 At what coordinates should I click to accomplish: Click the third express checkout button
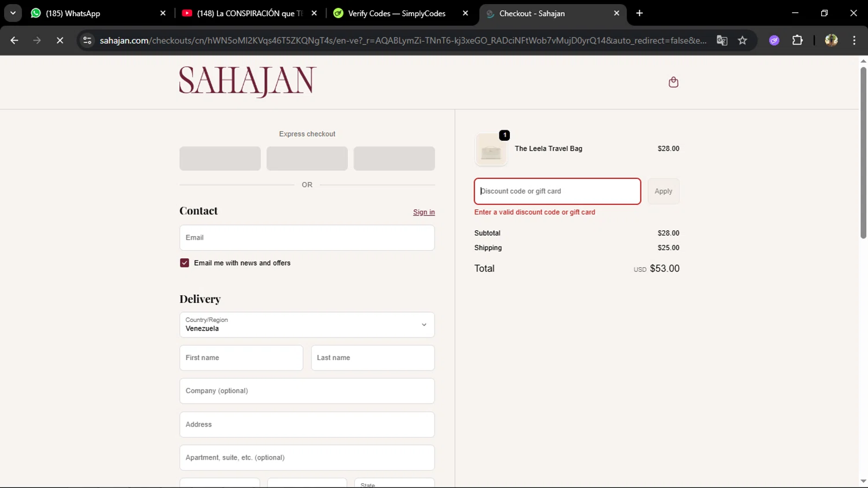tap(394, 159)
